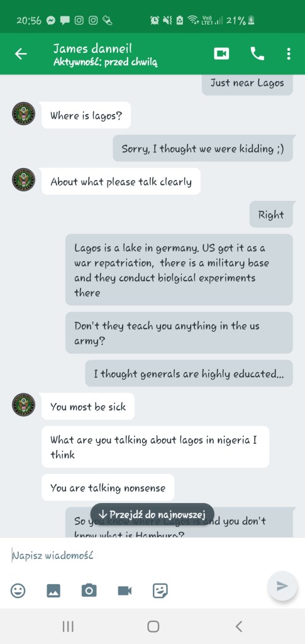Open James danneil contact name in header
305x644 pixels.
[93, 49]
